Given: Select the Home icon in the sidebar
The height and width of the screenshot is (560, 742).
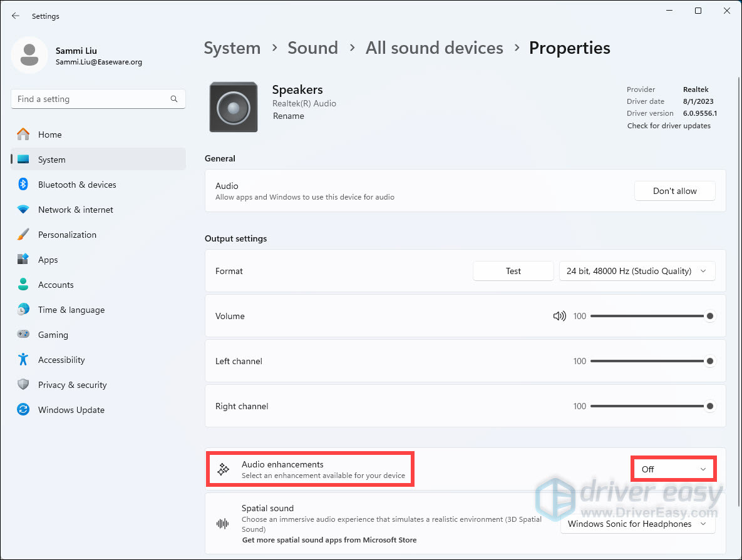Looking at the screenshot, I should click(24, 134).
